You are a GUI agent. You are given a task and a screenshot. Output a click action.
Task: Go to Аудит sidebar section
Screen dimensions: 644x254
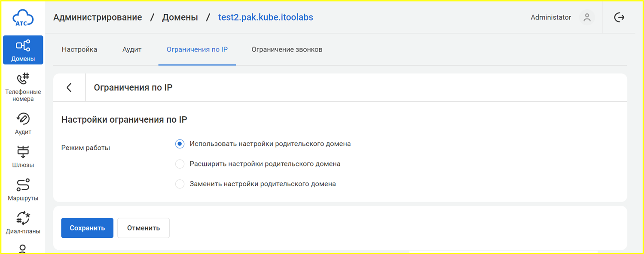pos(23,124)
